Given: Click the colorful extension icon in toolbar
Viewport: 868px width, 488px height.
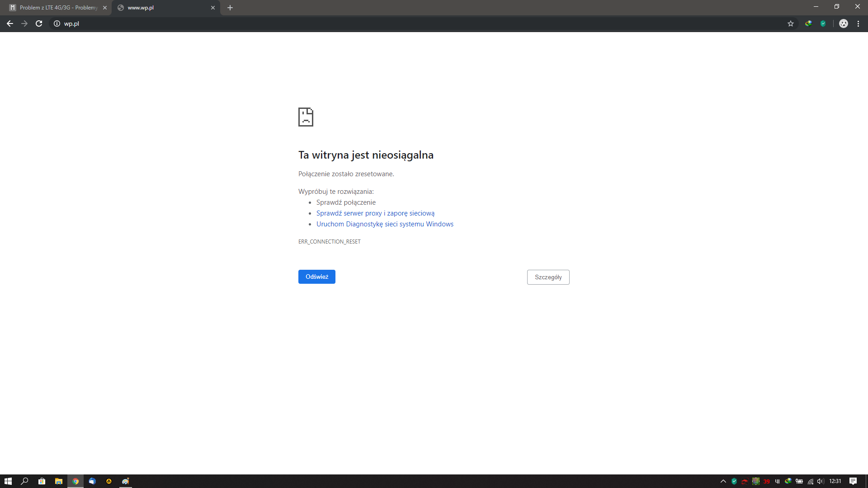Looking at the screenshot, I should 808,23.
